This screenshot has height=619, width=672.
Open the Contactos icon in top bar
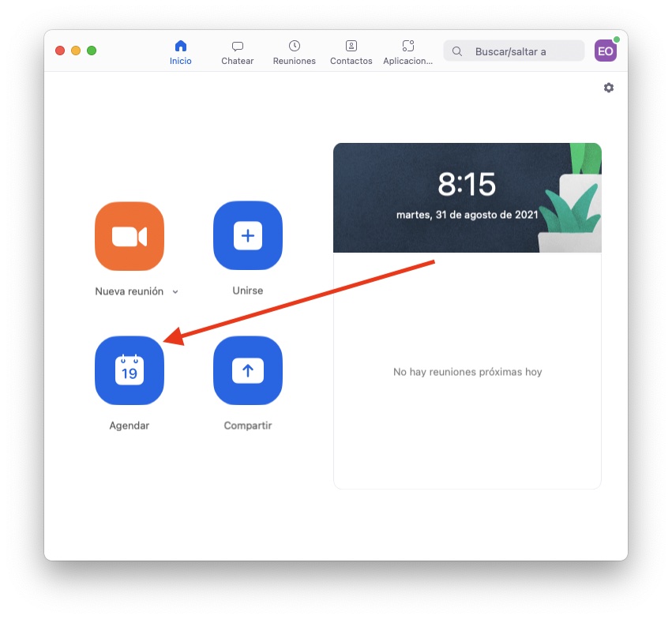pos(351,47)
